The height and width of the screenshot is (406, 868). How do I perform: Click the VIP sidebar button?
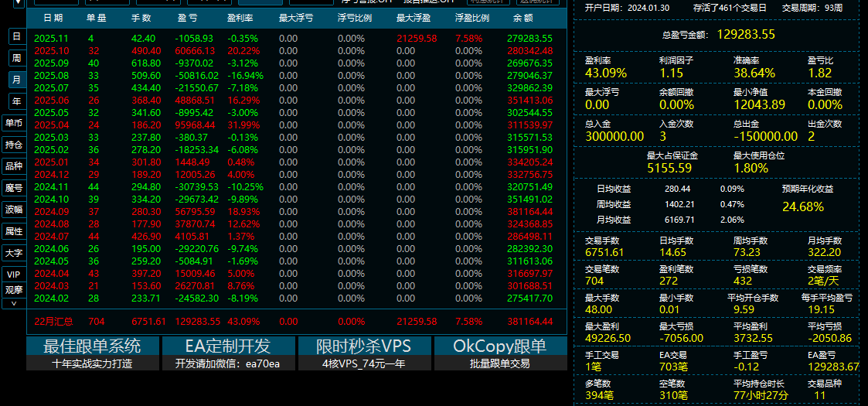14,275
